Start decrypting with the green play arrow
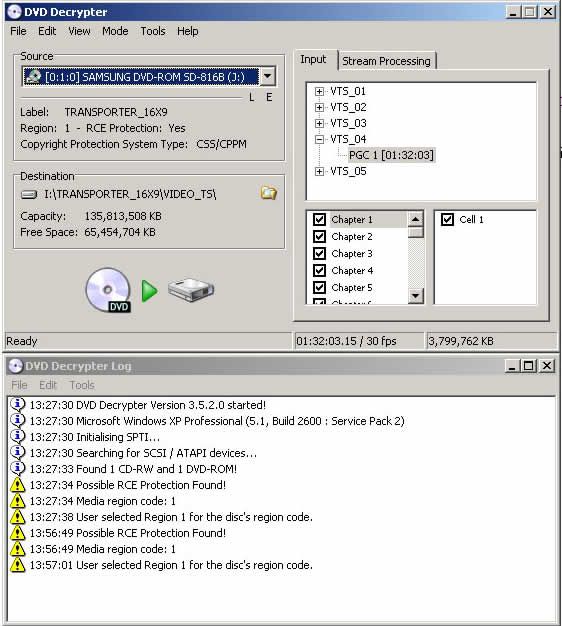 point(150,291)
